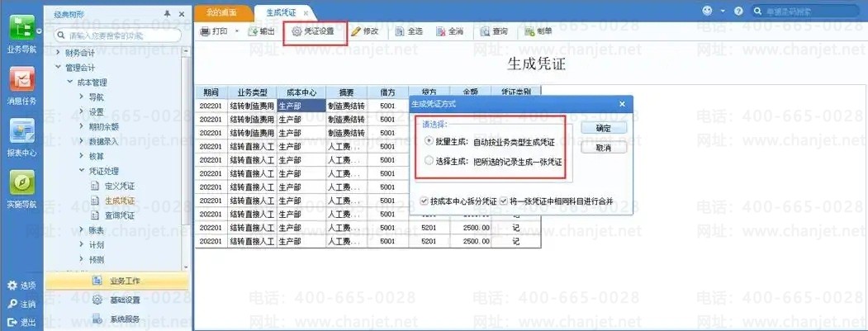Click the 制单 toolbar icon
Screen dimensions: 868x331
[x=525, y=31]
